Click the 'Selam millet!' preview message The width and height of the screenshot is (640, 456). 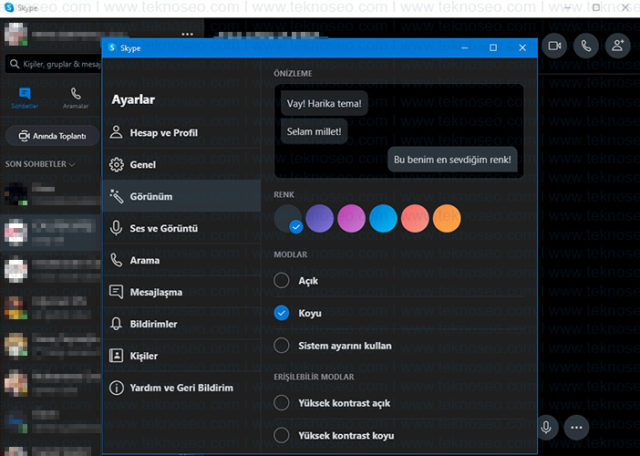click(x=314, y=131)
